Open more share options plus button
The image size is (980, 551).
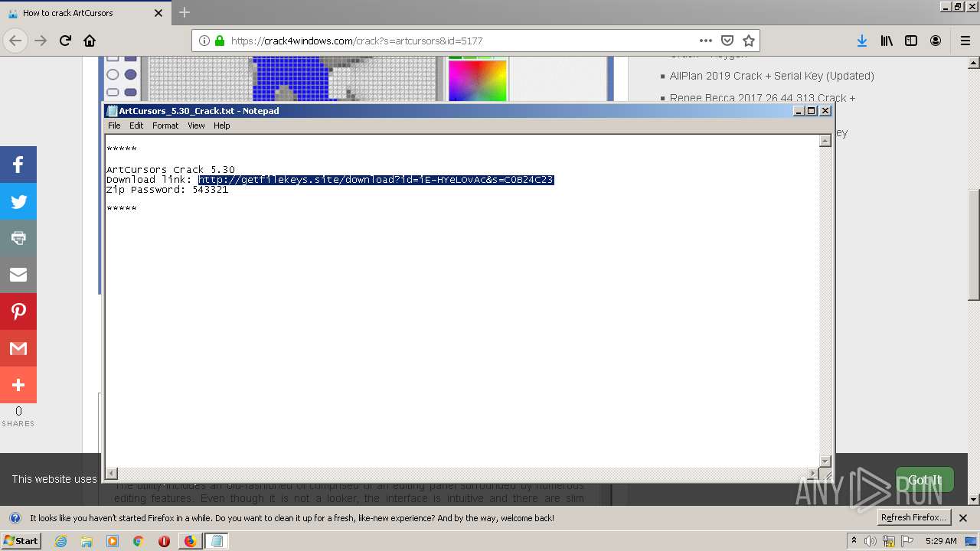point(18,385)
